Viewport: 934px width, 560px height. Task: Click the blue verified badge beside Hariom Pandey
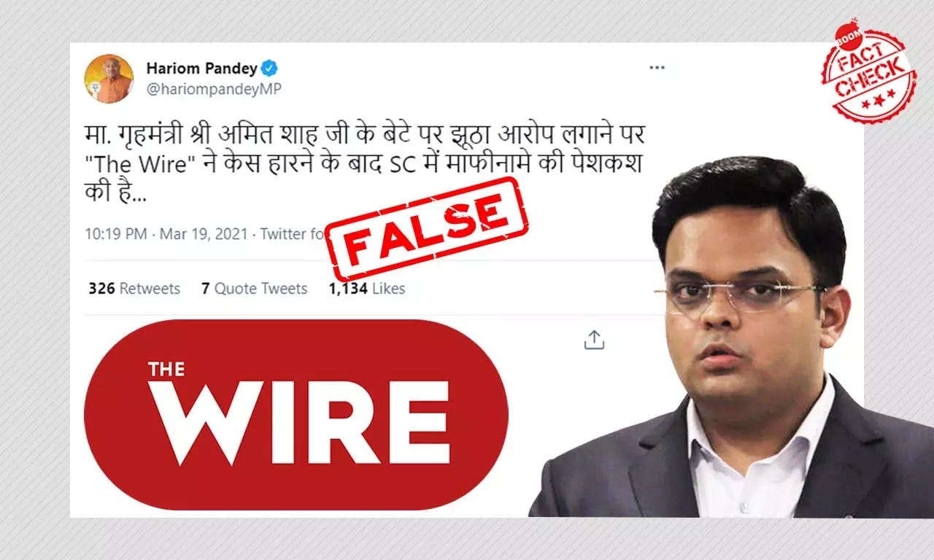pos(270,69)
